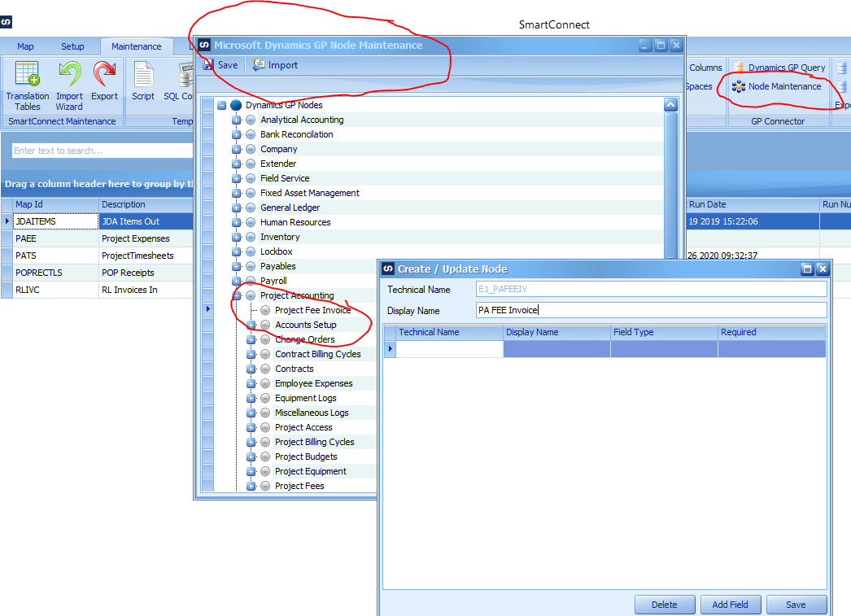
Task: Click Delete in Create / Update Node
Action: [x=665, y=605]
